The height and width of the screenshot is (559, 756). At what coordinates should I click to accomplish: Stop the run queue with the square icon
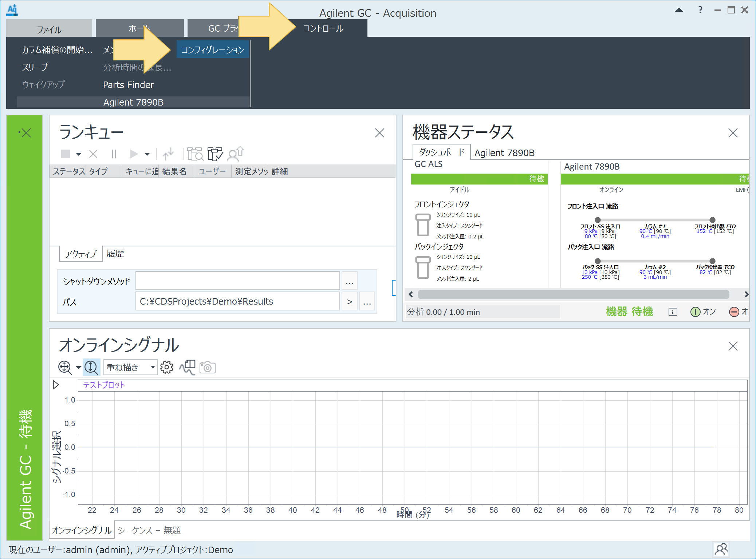click(66, 154)
